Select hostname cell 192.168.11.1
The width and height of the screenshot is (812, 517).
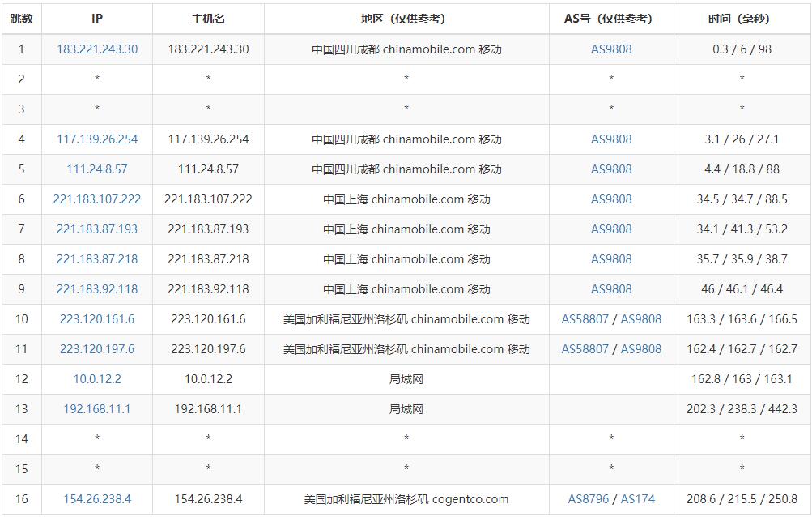pyautogui.click(x=208, y=409)
